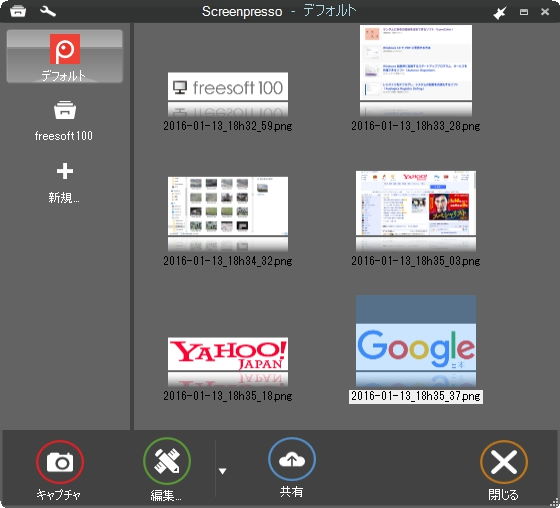560x508 pixels.
Task: Select the Yahoo Japan logo thumbnail
Action: (228, 354)
